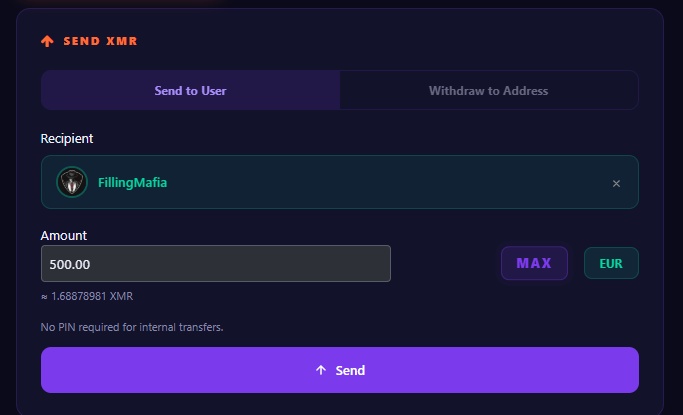Click the small arrow icon inside Send button
This screenshot has width=683, height=415.
(x=321, y=370)
